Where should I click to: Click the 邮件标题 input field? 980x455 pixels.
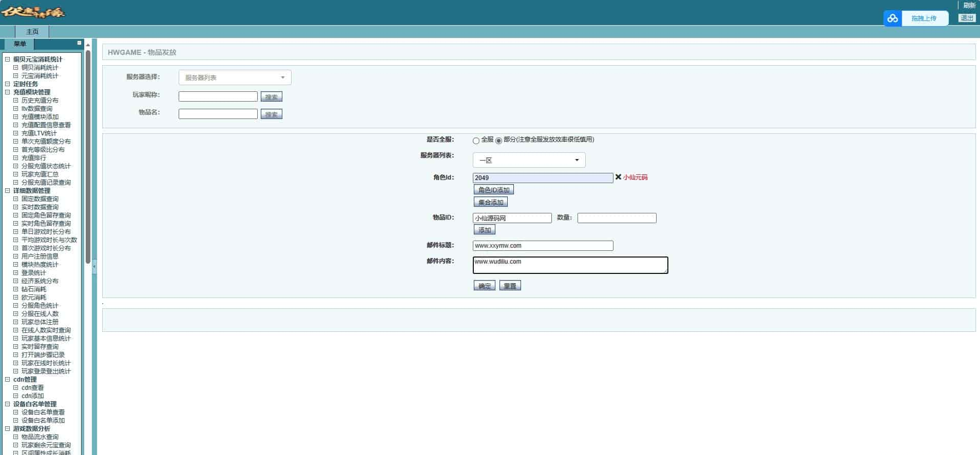pyautogui.click(x=543, y=246)
